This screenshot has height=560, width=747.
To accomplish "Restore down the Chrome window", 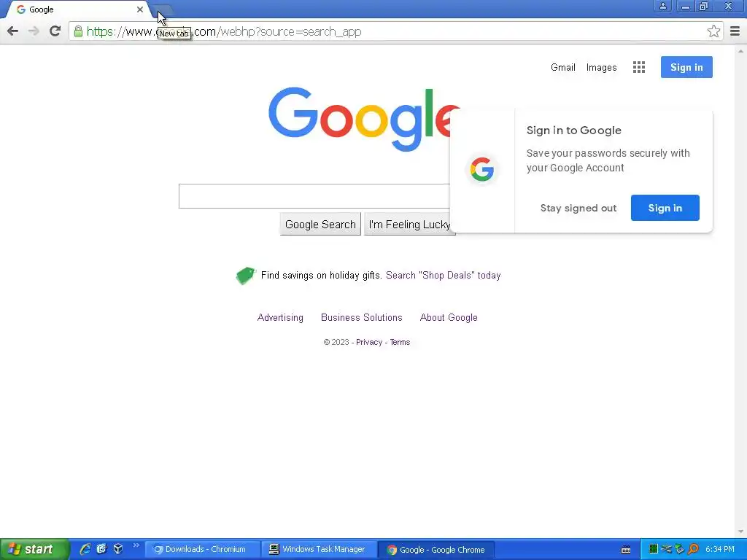I will pyautogui.click(x=703, y=6).
